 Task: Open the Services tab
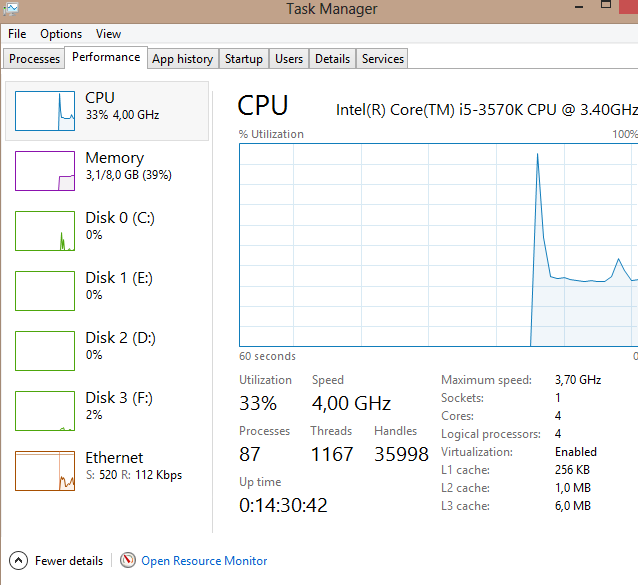pyautogui.click(x=382, y=59)
